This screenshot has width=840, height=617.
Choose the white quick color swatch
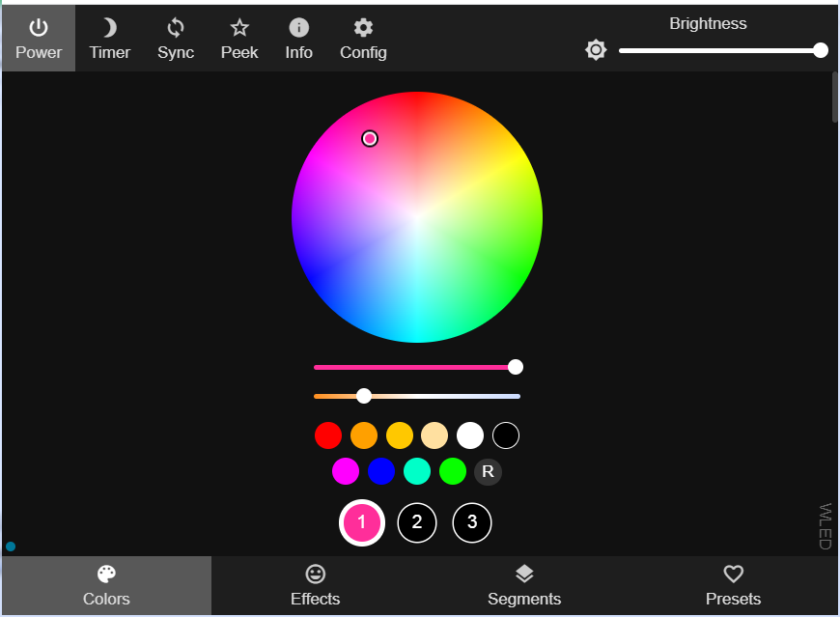(470, 435)
